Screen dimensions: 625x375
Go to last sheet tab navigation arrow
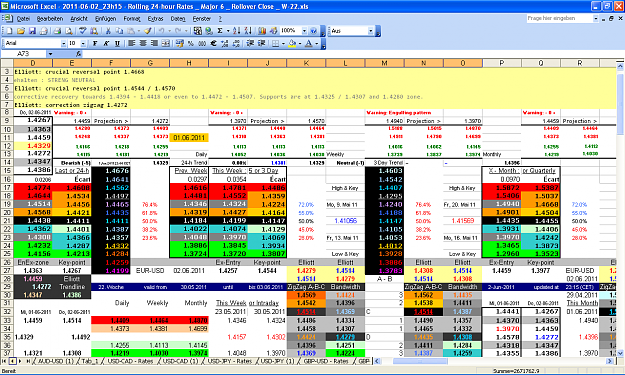pos(28,361)
